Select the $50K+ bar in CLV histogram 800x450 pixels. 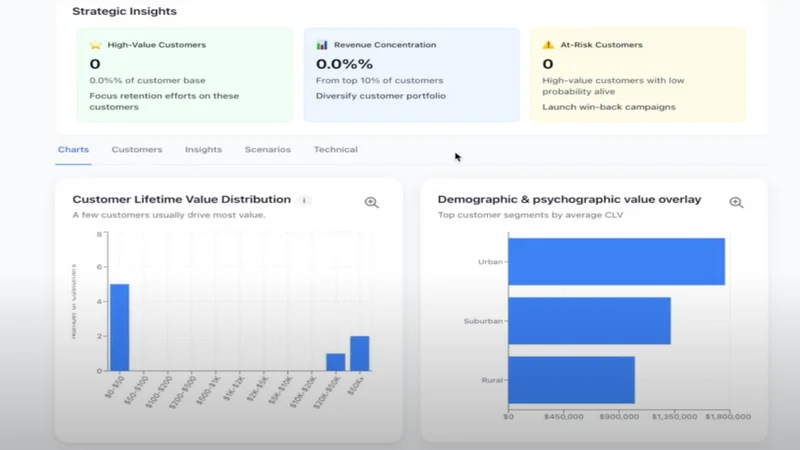(359, 354)
